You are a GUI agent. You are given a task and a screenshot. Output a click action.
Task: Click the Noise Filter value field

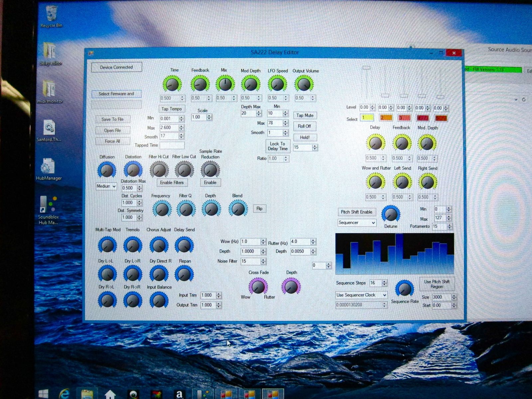click(x=253, y=261)
